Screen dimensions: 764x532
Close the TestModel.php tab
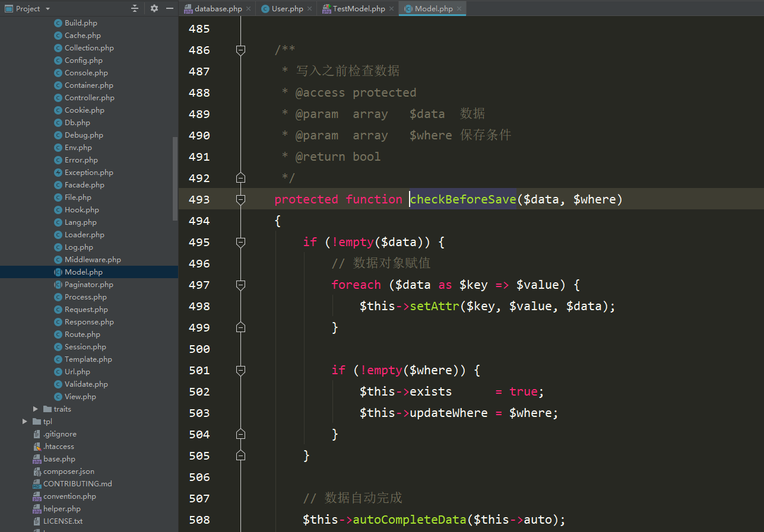[392, 9]
